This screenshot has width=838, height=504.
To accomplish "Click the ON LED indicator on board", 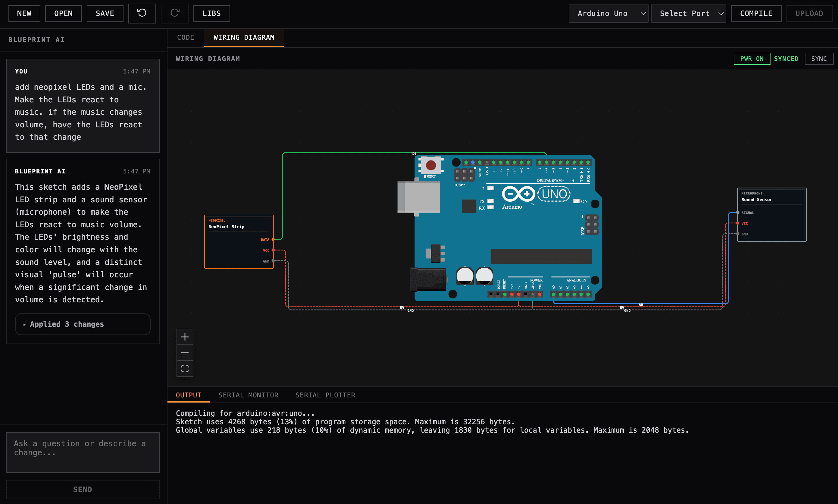I will [x=577, y=201].
